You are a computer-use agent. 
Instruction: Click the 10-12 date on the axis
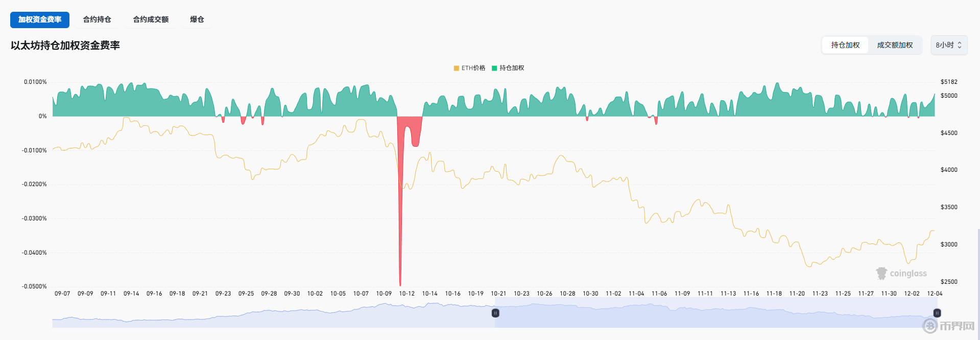tap(407, 293)
